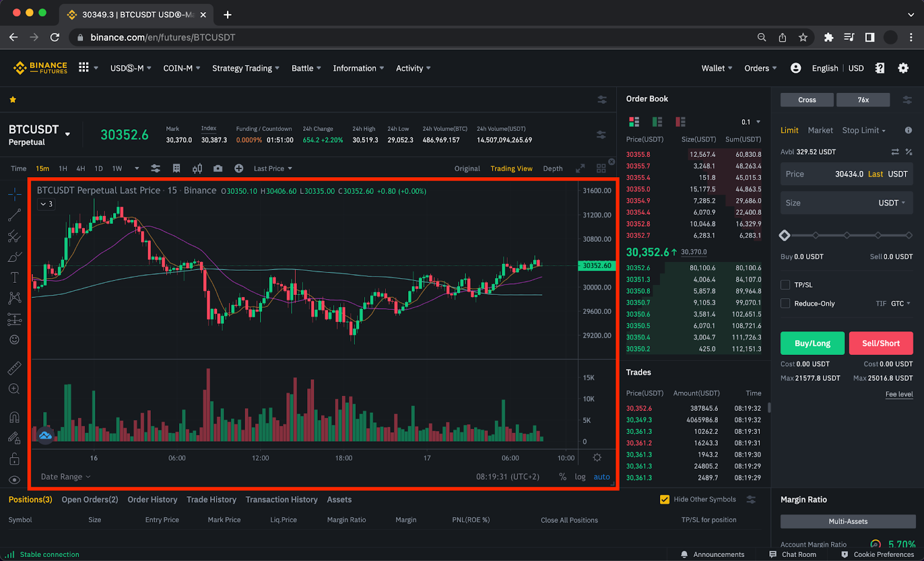Open the Size USDT unit dropdown
The width and height of the screenshot is (924, 561).
(x=892, y=203)
